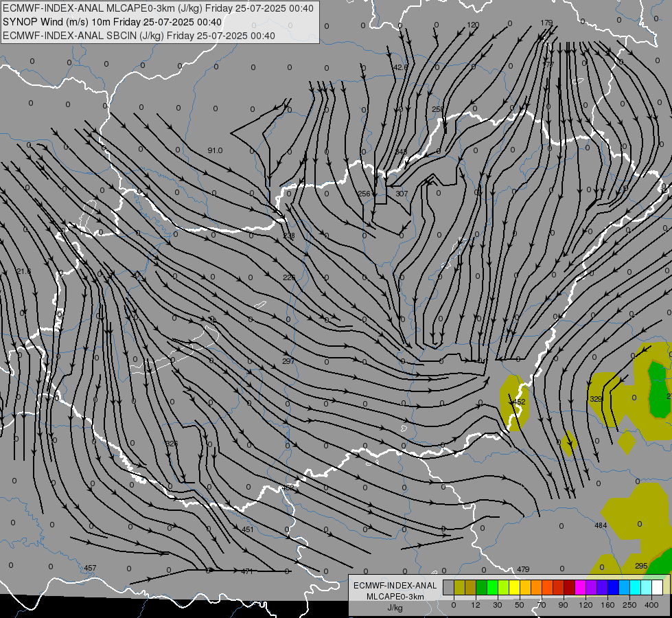672x618 pixels.
Task: Click the 451 value on the map
Action: coord(248,529)
